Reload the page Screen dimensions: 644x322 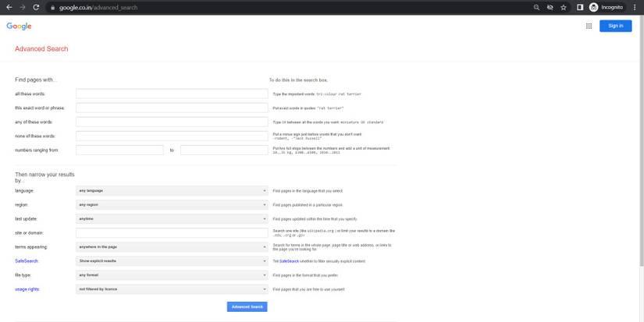(36, 7)
